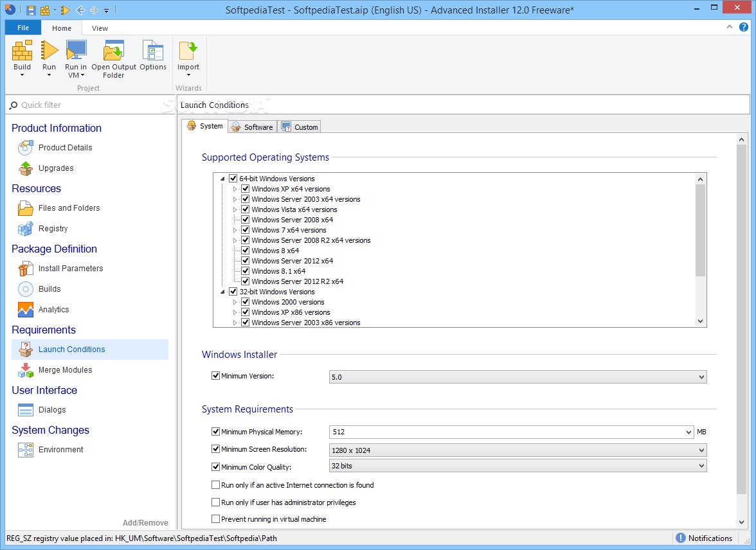This screenshot has width=756, height=550.
Task: Click the Run project icon
Action: 49,51
